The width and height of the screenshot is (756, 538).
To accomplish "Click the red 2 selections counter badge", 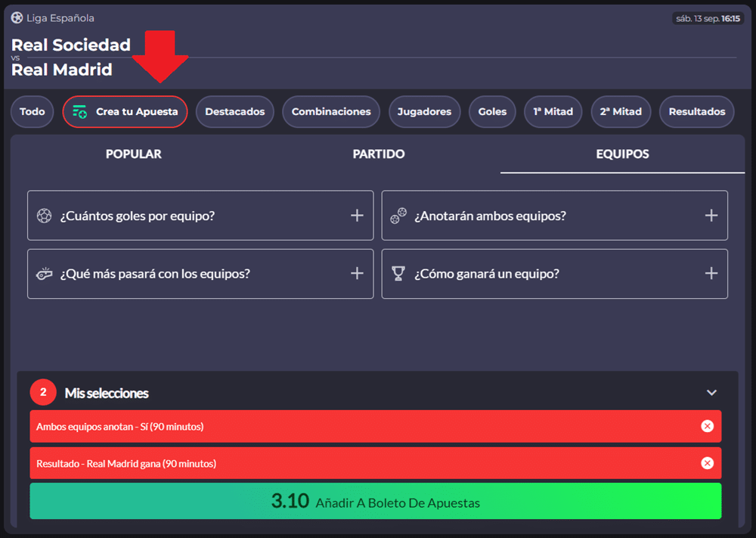I will pos(43,392).
